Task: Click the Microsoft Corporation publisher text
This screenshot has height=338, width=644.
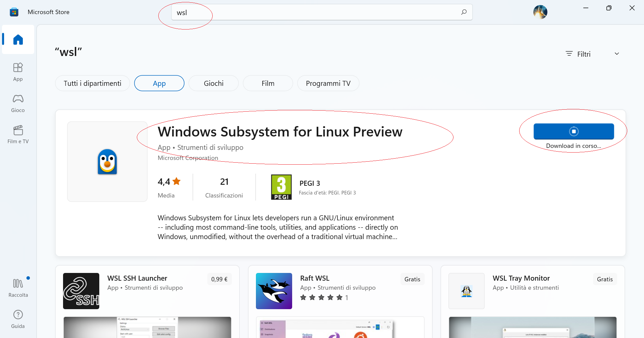Action: click(x=188, y=158)
